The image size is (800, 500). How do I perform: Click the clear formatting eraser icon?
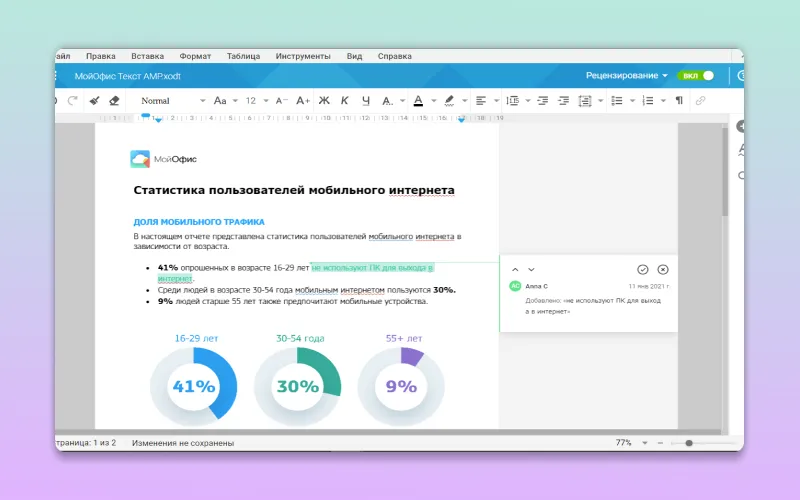coord(114,101)
